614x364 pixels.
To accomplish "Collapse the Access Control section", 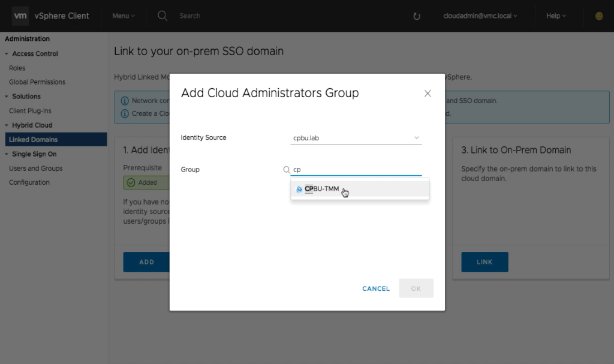I will point(7,54).
